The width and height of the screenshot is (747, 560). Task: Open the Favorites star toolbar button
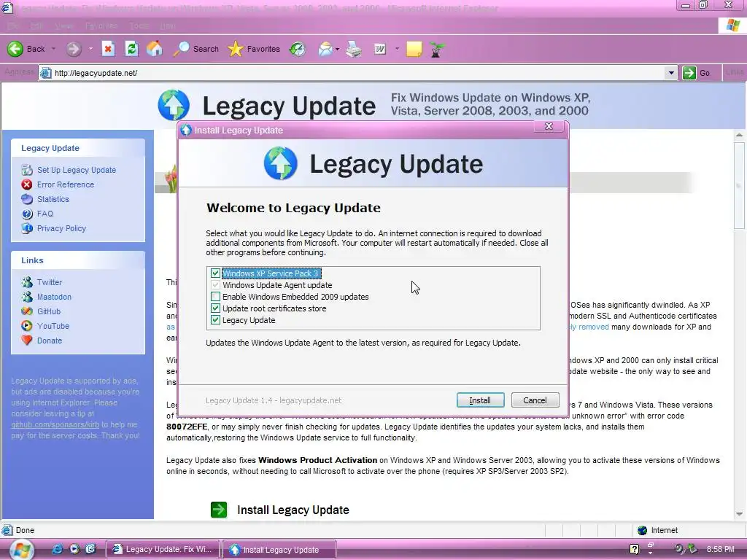pos(254,49)
